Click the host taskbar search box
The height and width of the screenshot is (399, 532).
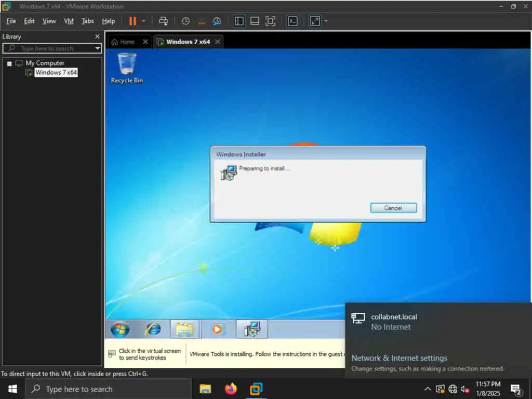(x=109, y=389)
